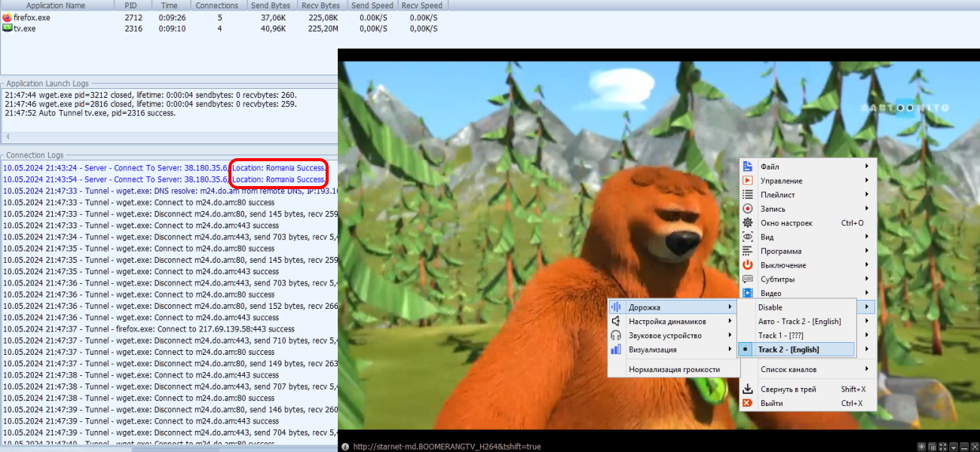980x452 pixels.
Task: Click PID value 2316
Action: tap(133, 29)
